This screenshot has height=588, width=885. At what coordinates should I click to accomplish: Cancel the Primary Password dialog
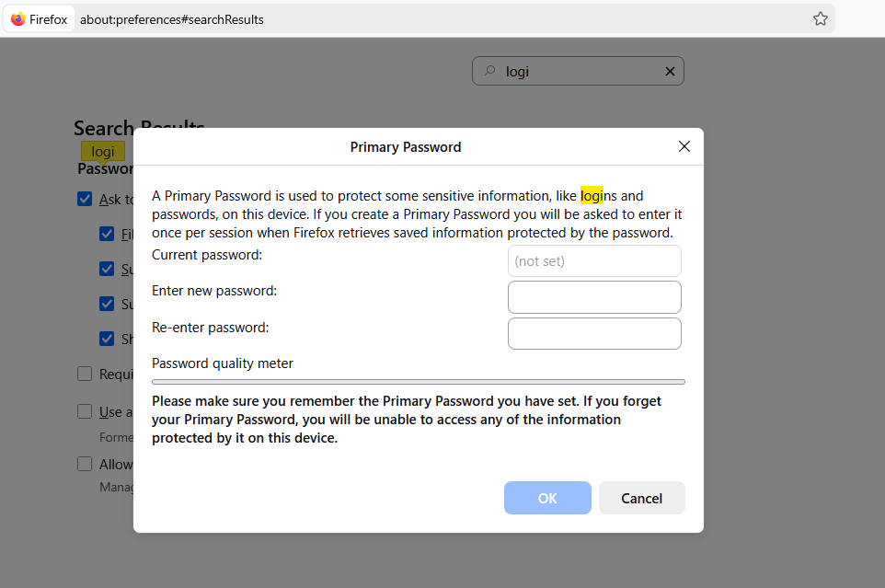click(x=641, y=498)
